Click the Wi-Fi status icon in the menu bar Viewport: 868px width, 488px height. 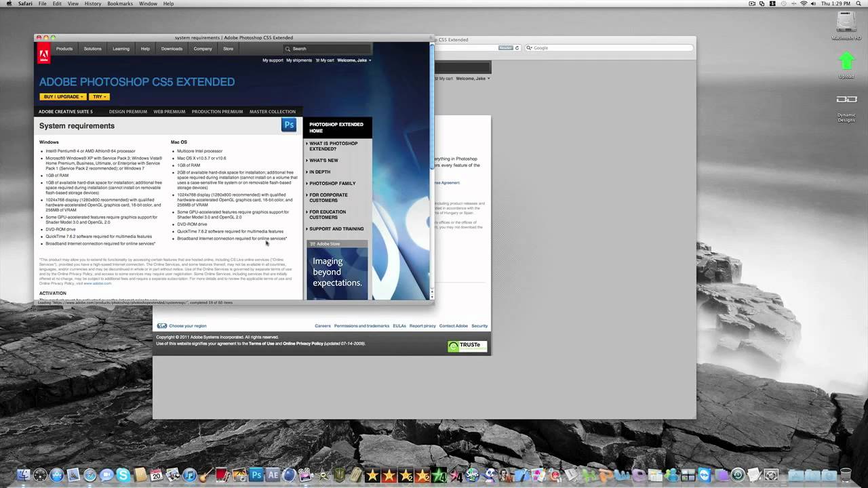804,4
